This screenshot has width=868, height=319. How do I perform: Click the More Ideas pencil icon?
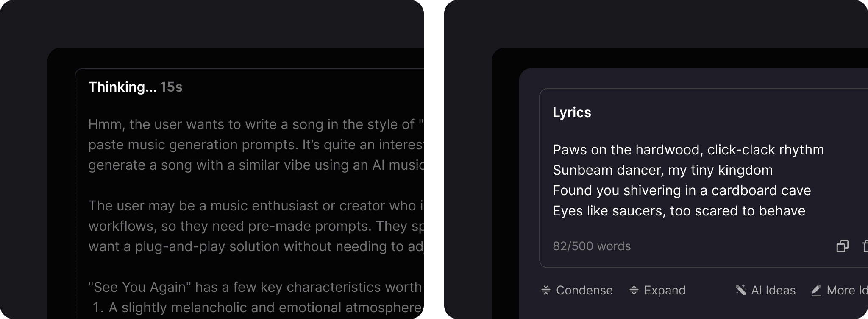tap(816, 290)
